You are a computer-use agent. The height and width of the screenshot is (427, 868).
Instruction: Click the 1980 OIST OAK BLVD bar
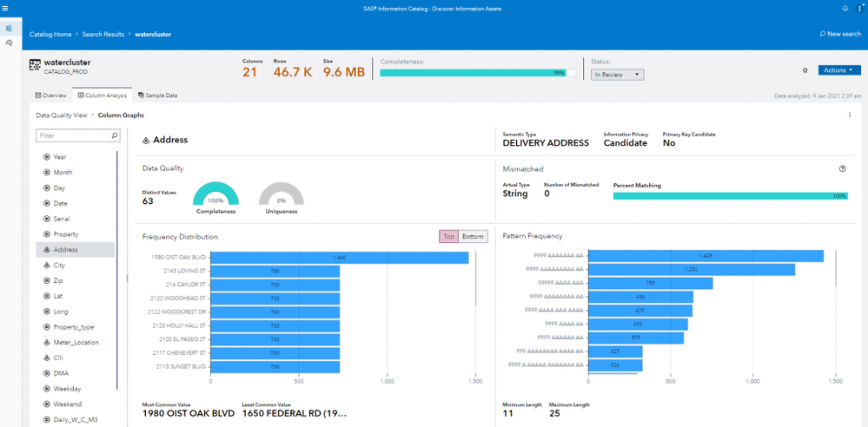point(339,258)
